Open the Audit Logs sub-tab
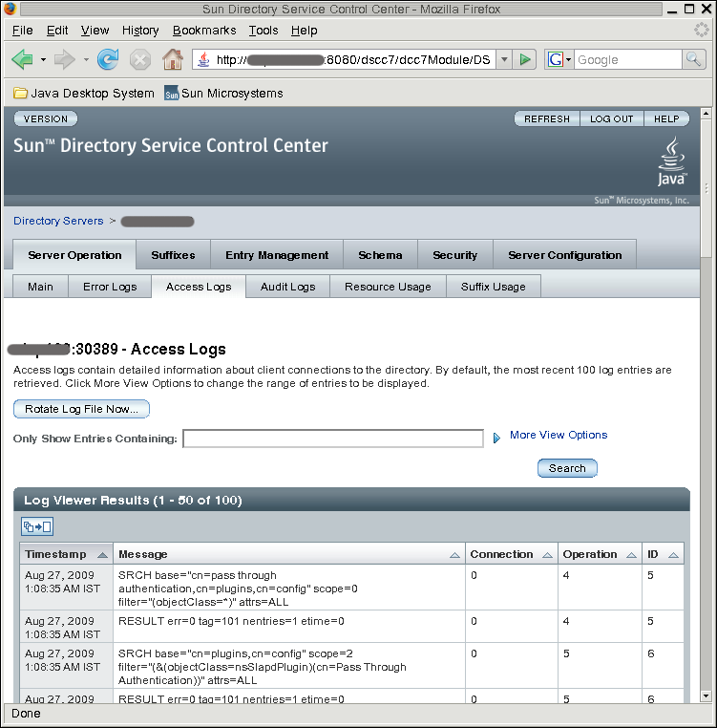 (287, 287)
